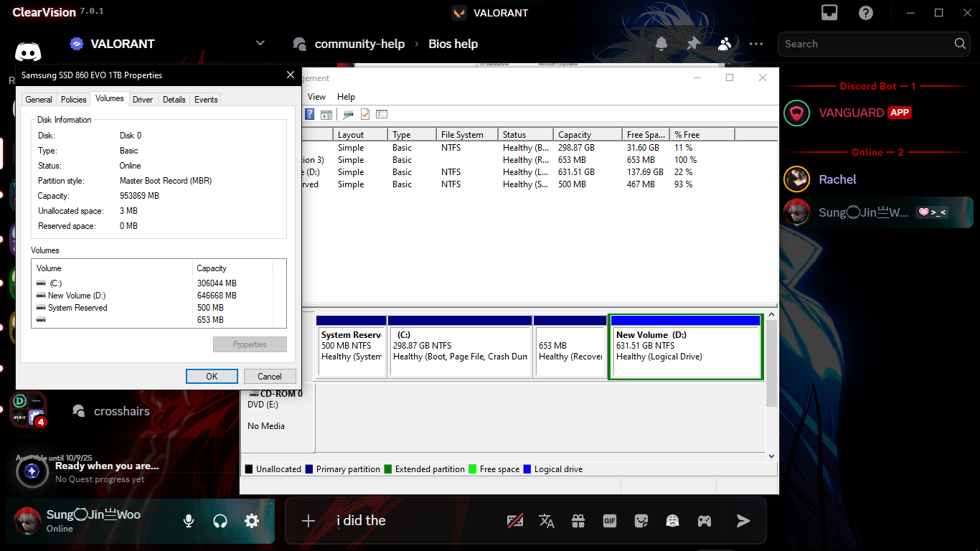
Task: Open Discord user settings gear
Action: pyautogui.click(x=252, y=521)
